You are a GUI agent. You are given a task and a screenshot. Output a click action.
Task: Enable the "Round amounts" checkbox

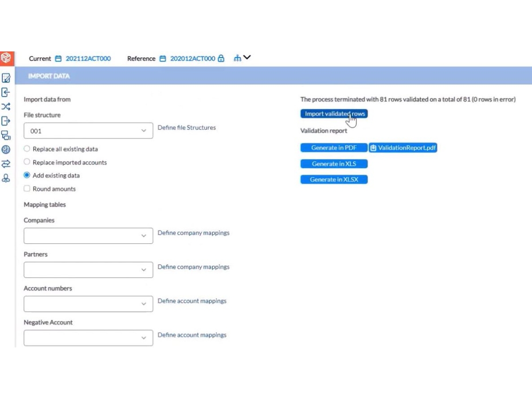[27, 189]
